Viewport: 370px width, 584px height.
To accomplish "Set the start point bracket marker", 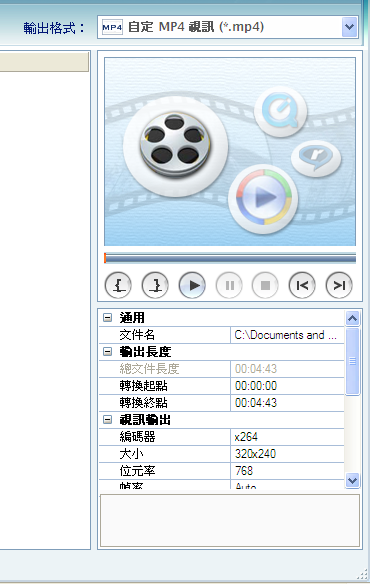I will click(x=118, y=286).
